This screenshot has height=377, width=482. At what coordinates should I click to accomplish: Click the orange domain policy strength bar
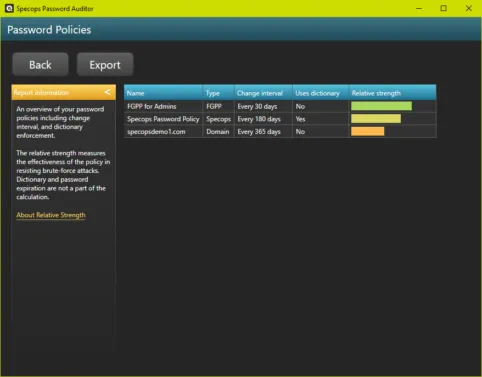tap(368, 131)
